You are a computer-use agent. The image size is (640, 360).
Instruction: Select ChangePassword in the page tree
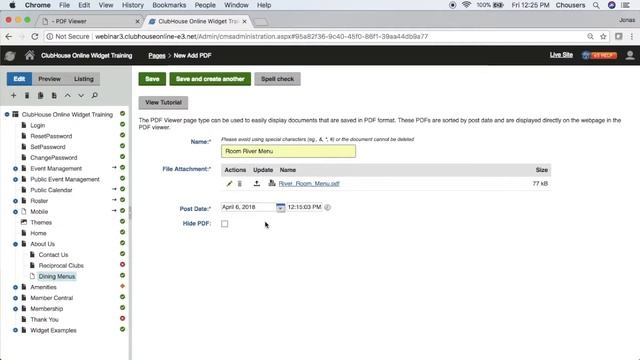point(53,158)
